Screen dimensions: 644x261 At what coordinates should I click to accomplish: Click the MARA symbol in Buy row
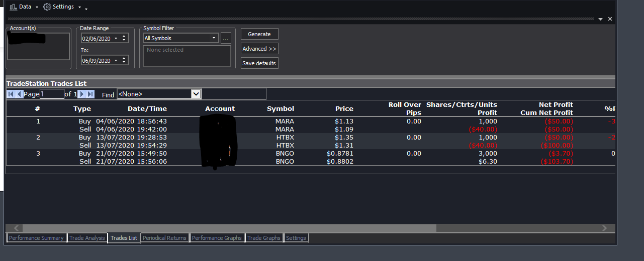[x=285, y=121]
